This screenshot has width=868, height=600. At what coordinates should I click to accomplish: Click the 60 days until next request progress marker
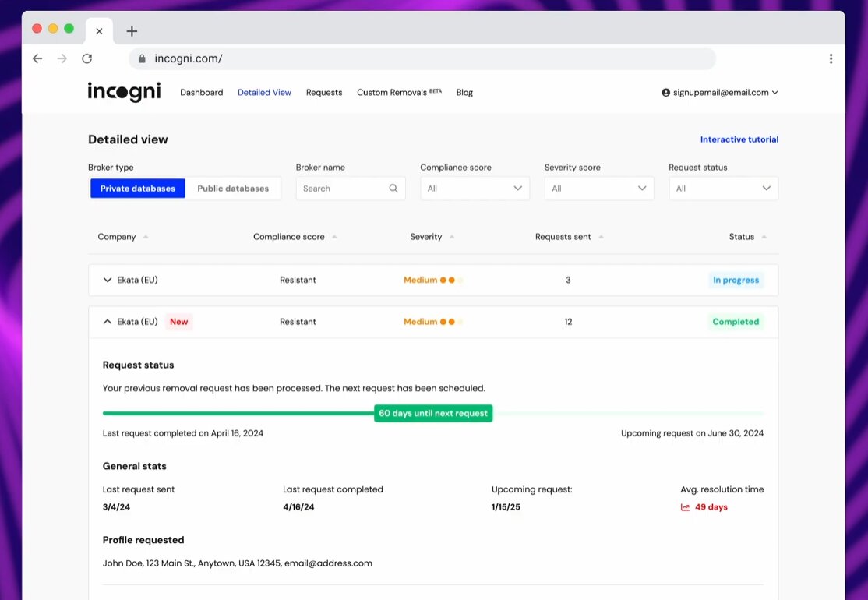tap(433, 413)
